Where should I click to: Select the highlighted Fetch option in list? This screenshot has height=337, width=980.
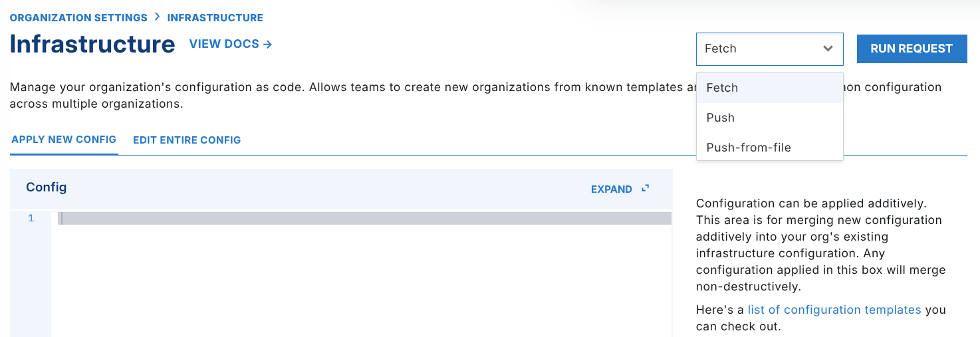point(722,88)
